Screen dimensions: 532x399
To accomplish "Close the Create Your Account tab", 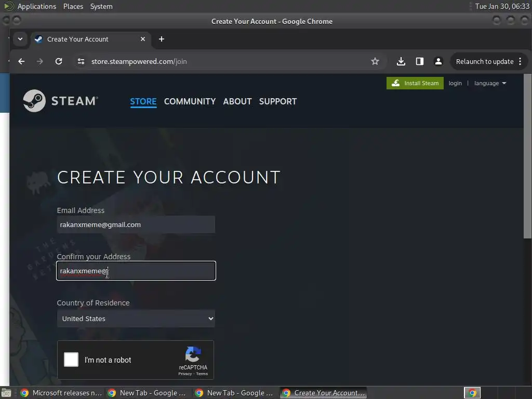I will click(x=143, y=39).
